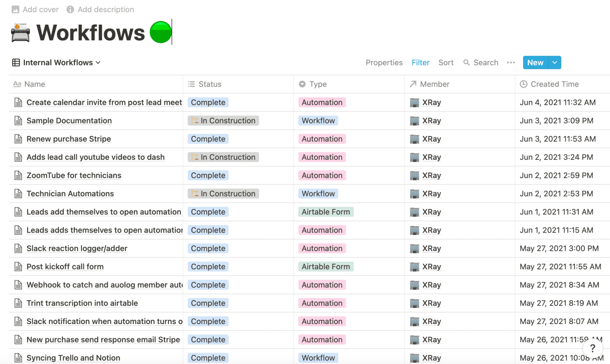
Task: Open the Properties menu
Action: [384, 62]
